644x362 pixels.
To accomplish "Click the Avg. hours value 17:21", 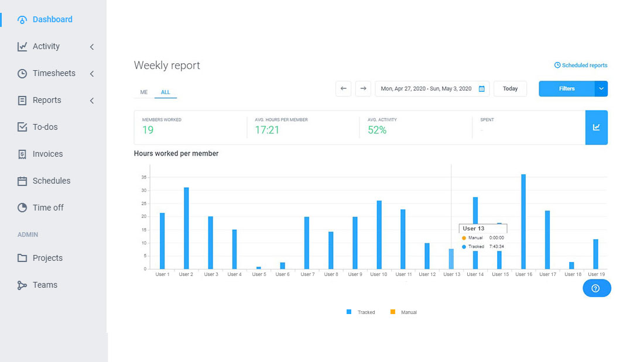I will coord(267,130).
